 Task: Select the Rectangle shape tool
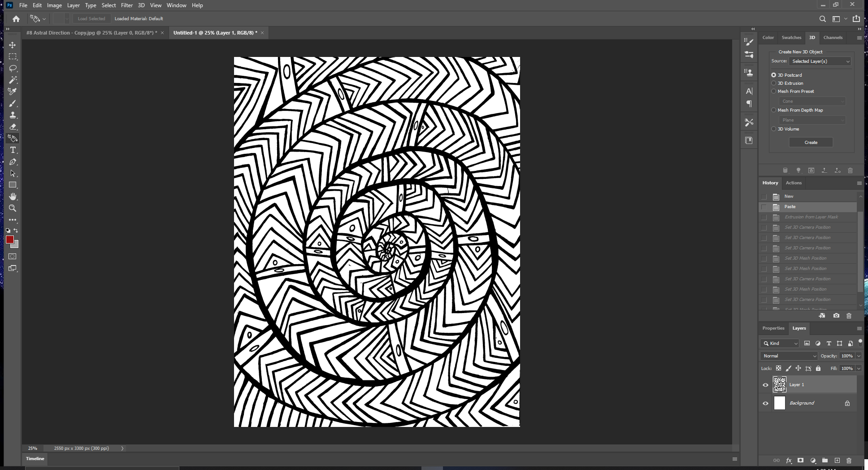pyautogui.click(x=13, y=185)
